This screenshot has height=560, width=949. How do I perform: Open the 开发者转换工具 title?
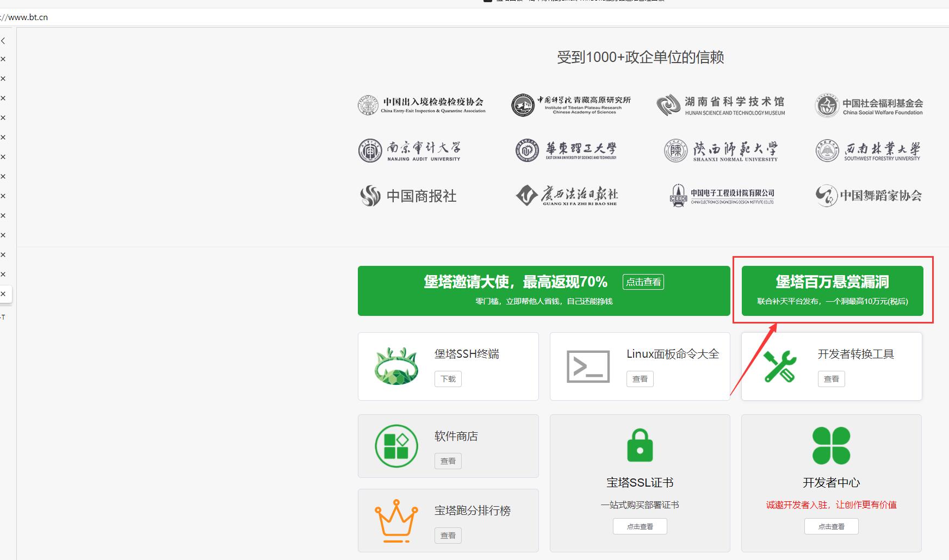pos(856,354)
